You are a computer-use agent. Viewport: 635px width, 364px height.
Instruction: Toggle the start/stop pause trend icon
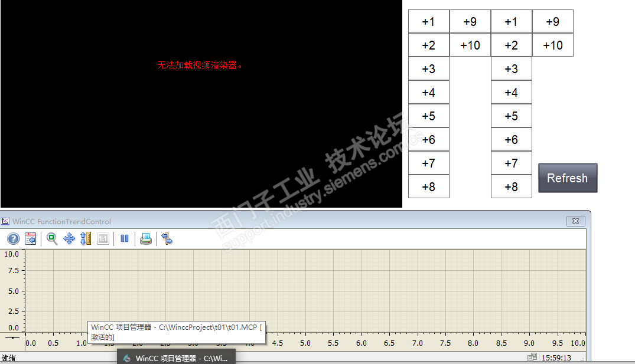[125, 238]
